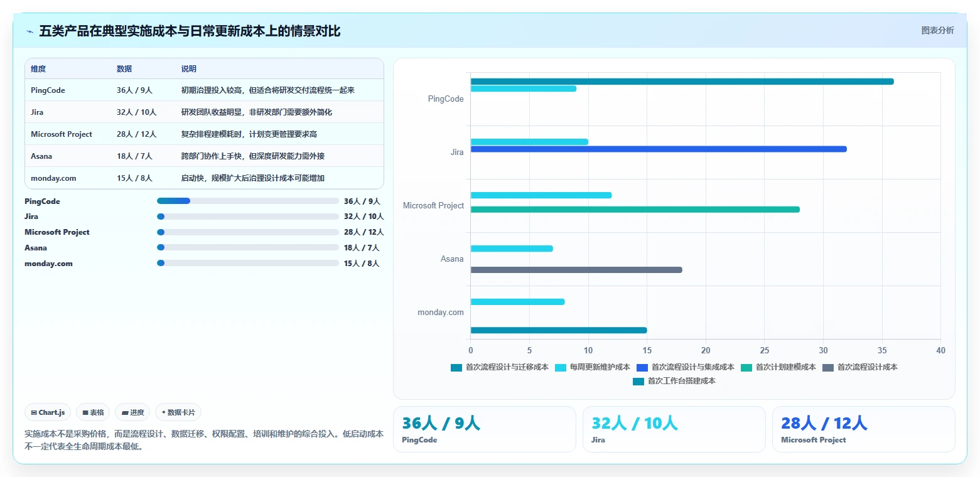
Task: Click PingCode's dark teal 36 chart bar
Action: pyautogui.click(x=682, y=82)
